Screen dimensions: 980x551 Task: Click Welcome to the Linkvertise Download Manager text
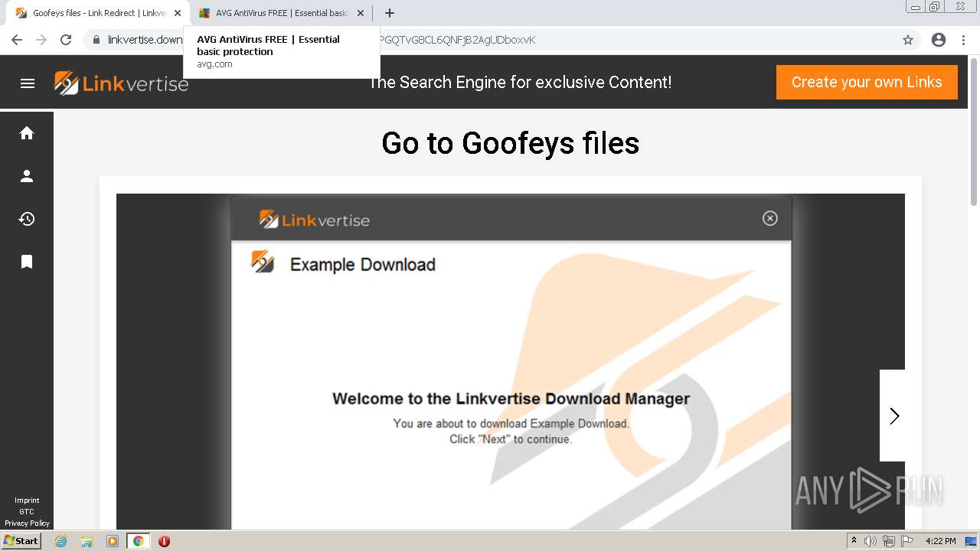coord(511,399)
